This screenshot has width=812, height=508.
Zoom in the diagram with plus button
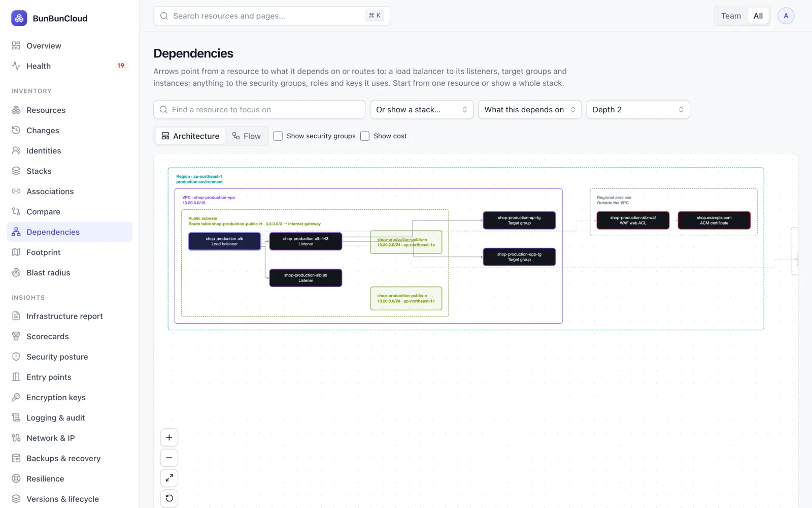pos(170,437)
